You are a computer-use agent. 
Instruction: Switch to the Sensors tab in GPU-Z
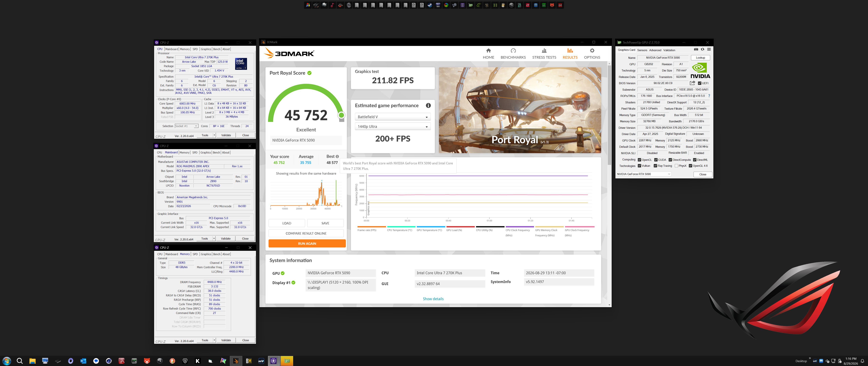click(x=642, y=50)
